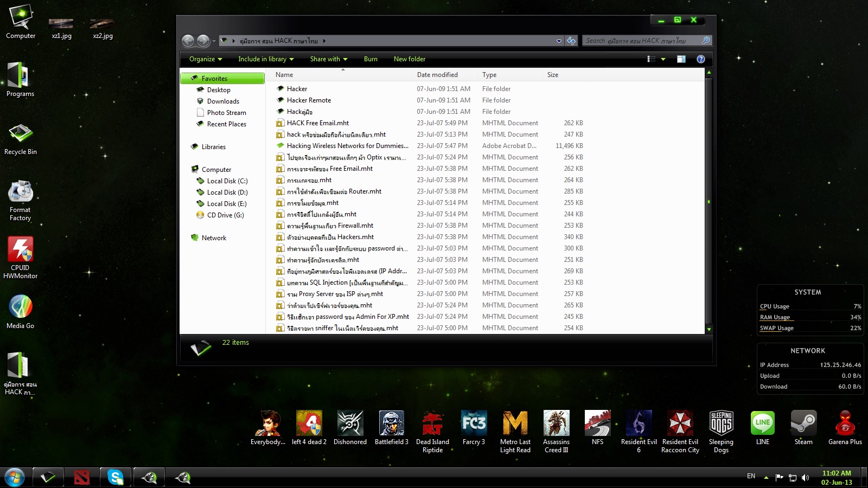
Task: Click the Back navigation arrow in Explorer
Action: pos(188,41)
